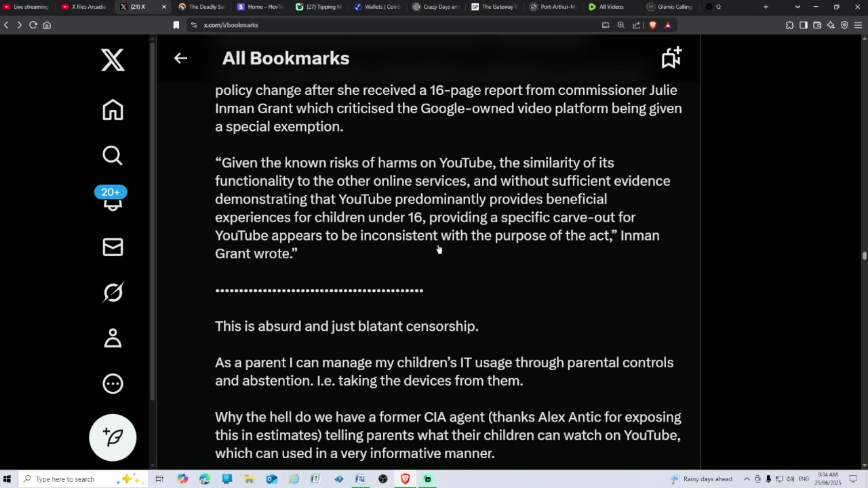The height and width of the screenshot is (488, 868).
Task: Click the paragraph starting "As a parent I can manage"
Action: point(444,371)
